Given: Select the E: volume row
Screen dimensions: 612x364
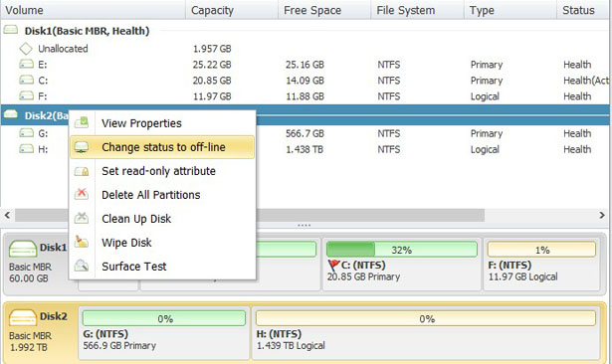Looking at the screenshot, I should click(x=306, y=65).
